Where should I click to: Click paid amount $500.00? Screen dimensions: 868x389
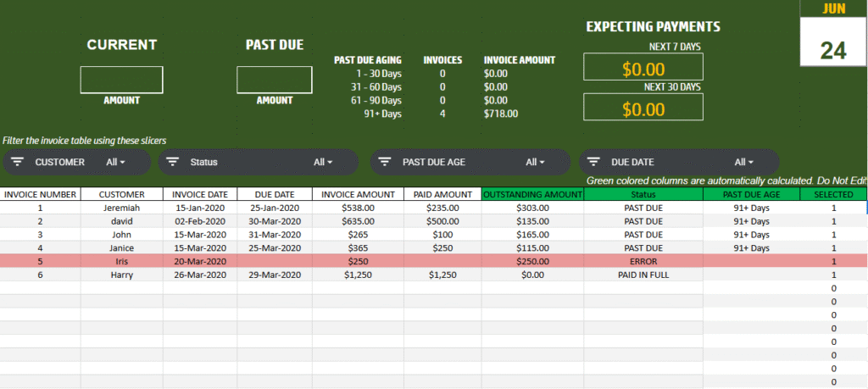pyautogui.click(x=442, y=221)
